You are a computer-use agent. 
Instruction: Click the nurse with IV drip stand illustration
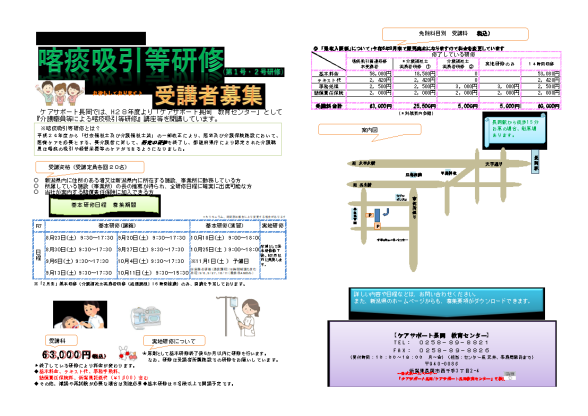[238, 316]
